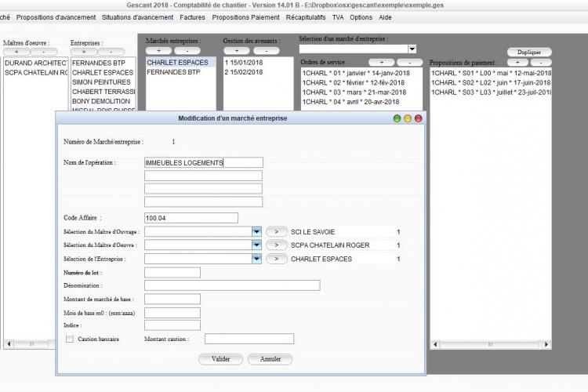Open Sélection de l'Entreprise dropdown
588x392 pixels.
[256, 259]
